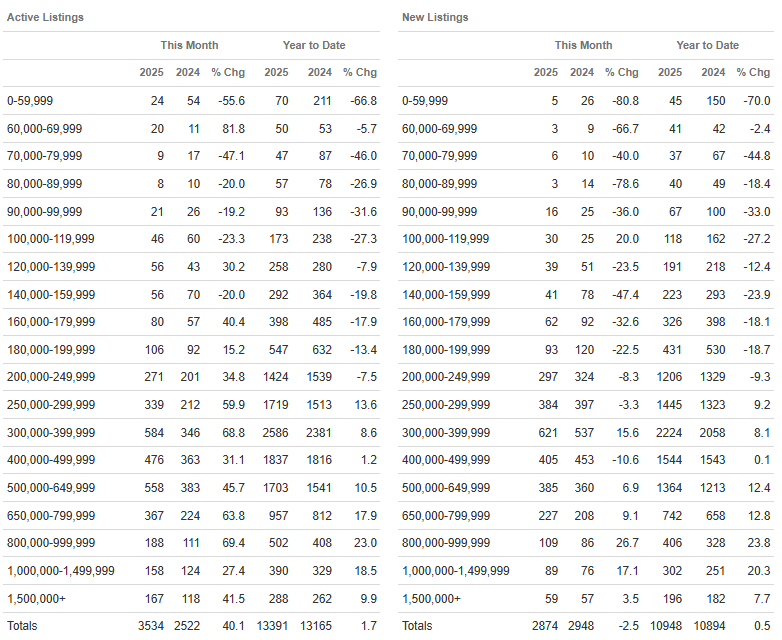Click the 2874 total new listings value
This screenshot has width=782, height=640.
click(545, 626)
